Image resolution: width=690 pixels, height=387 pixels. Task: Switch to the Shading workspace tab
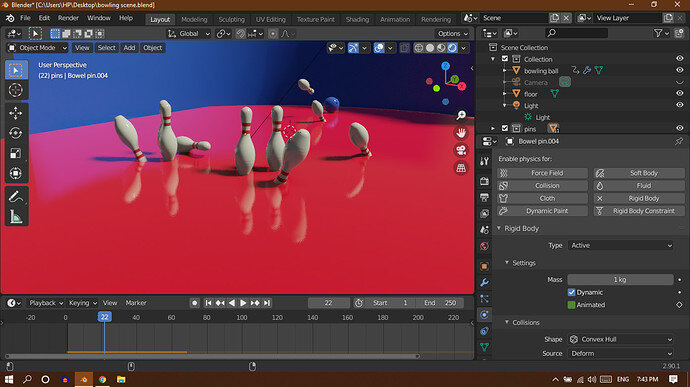[357, 19]
